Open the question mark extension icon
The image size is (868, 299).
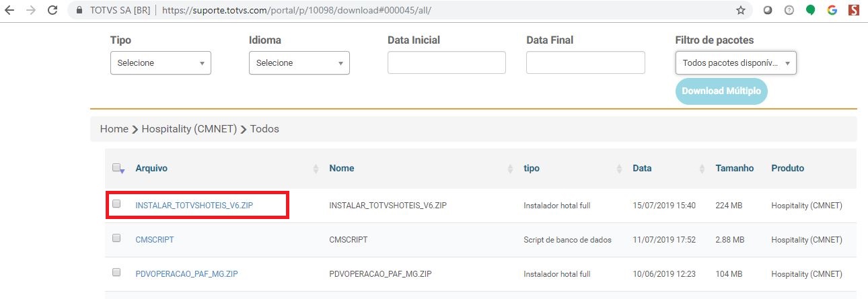coord(789,11)
